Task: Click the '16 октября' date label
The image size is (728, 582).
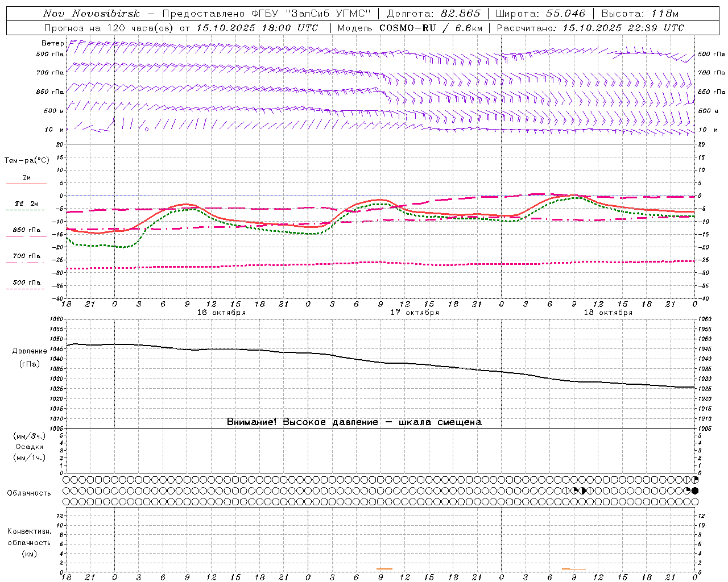Action: coord(221,313)
